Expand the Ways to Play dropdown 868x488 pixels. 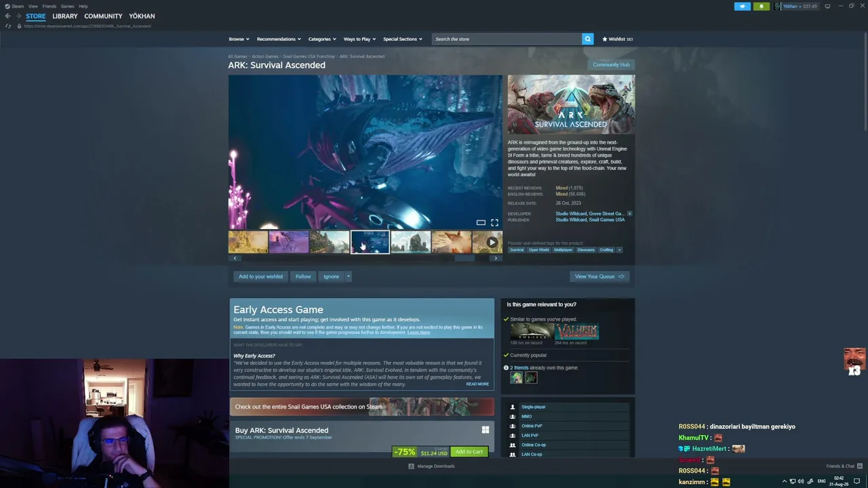359,39
